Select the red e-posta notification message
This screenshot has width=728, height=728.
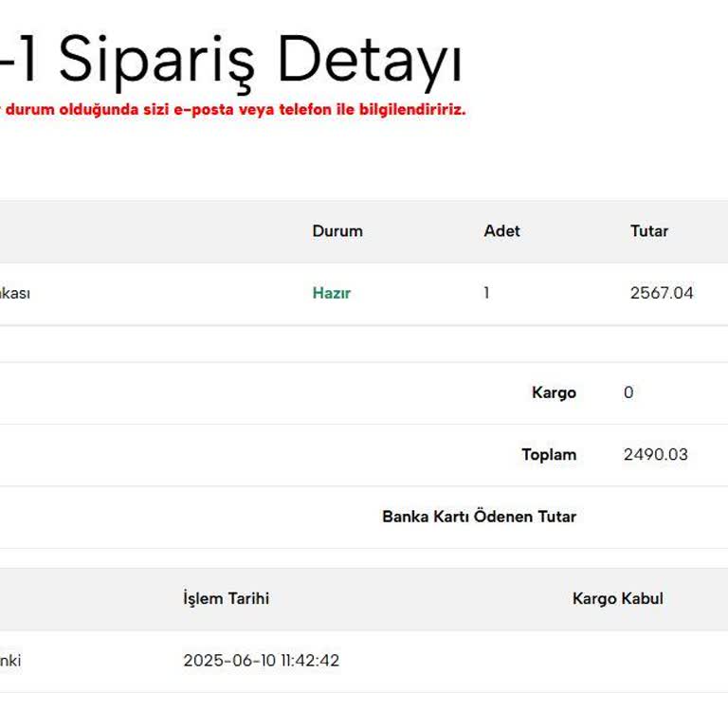[232, 110]
